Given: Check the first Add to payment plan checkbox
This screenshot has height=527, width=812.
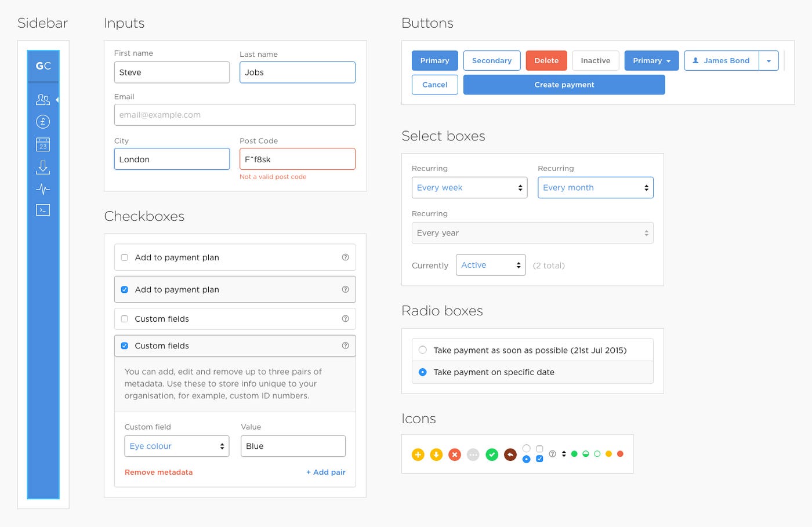Looking at the screenshot, I should 125,257.
